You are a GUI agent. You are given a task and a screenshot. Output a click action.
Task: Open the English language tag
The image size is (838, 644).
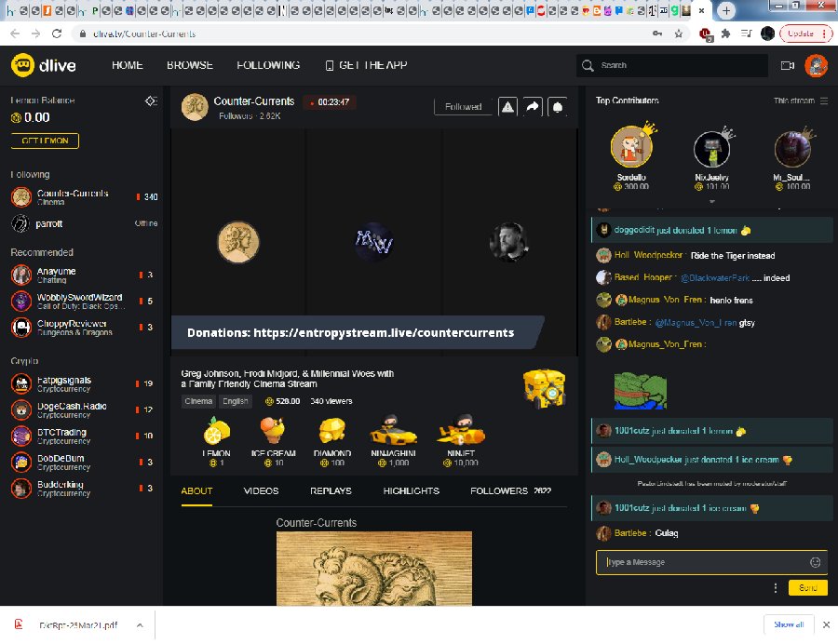(236, 401)
